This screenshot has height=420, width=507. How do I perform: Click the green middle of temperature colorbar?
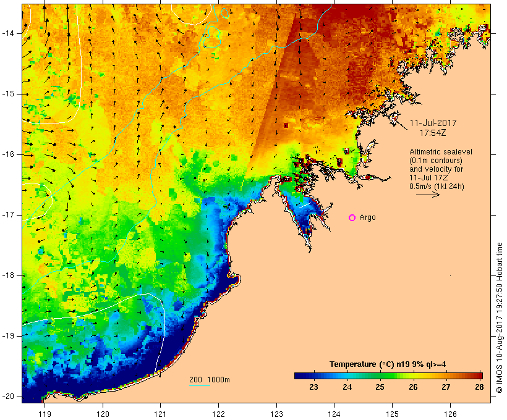[385, 376]
